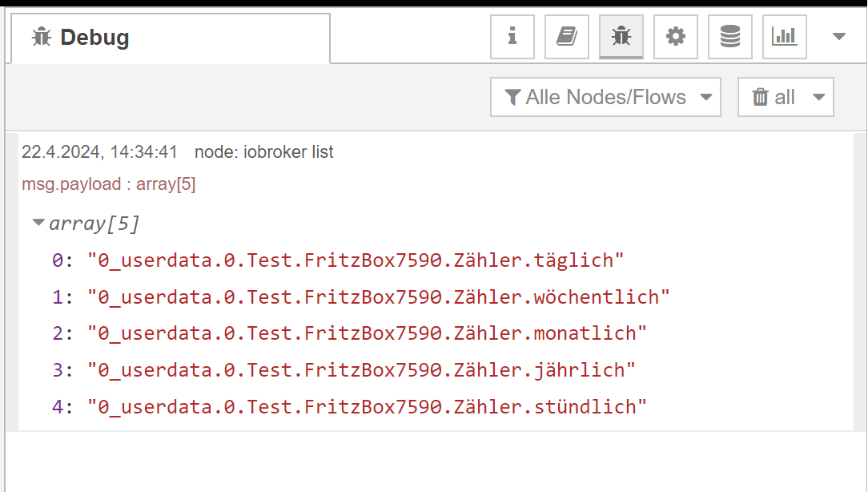
Task: Open the context data database icon
Action: [730, 37]
